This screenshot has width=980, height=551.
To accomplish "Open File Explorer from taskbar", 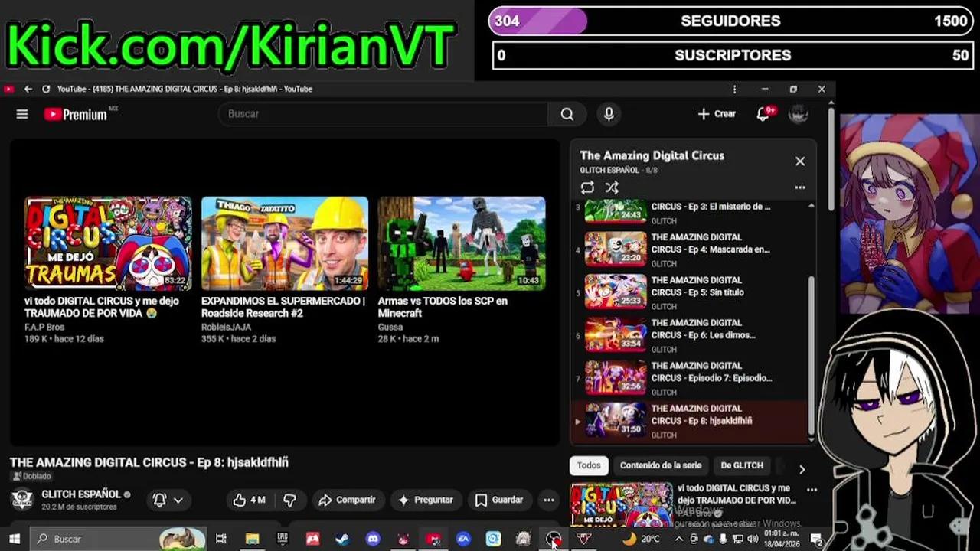I will tap(252, 539).
